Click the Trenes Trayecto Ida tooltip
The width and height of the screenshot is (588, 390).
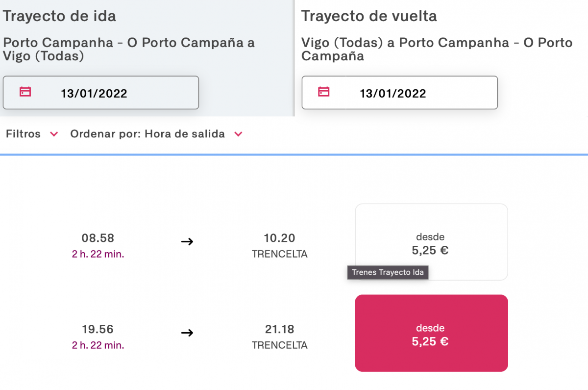pyautogui.click(x=388, y=272)
